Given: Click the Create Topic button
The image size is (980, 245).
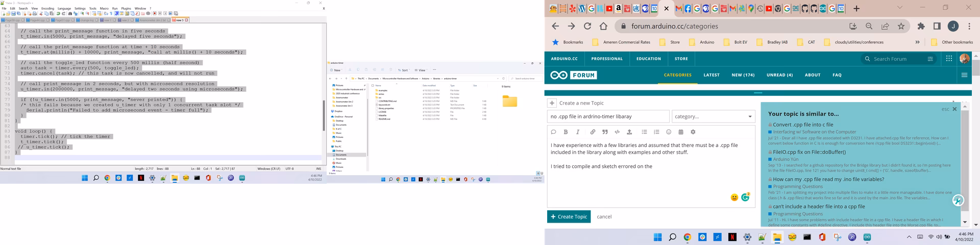Looking at the screenshot, I should pos(569,217).
